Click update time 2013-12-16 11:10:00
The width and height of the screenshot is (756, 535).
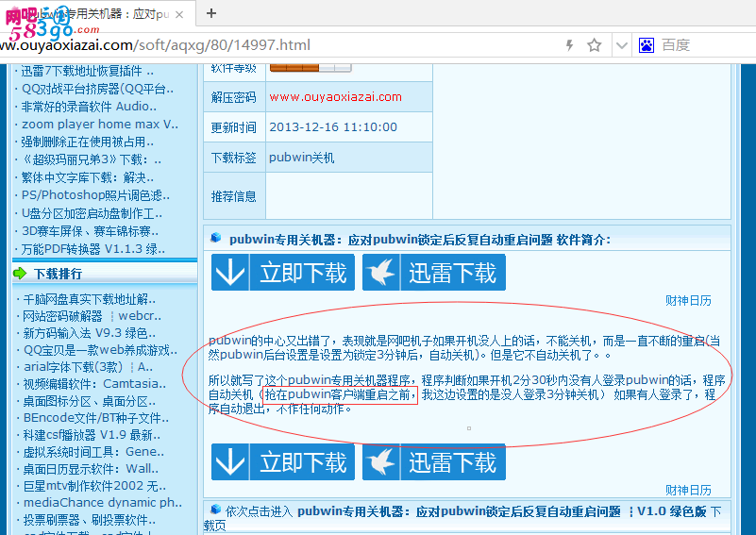pos(333,127)
